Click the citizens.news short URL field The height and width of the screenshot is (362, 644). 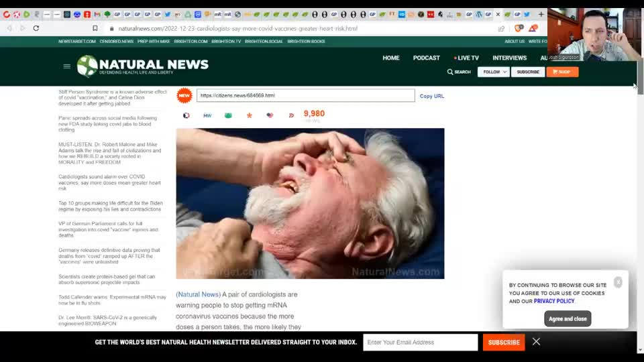[x=306, y=95]
